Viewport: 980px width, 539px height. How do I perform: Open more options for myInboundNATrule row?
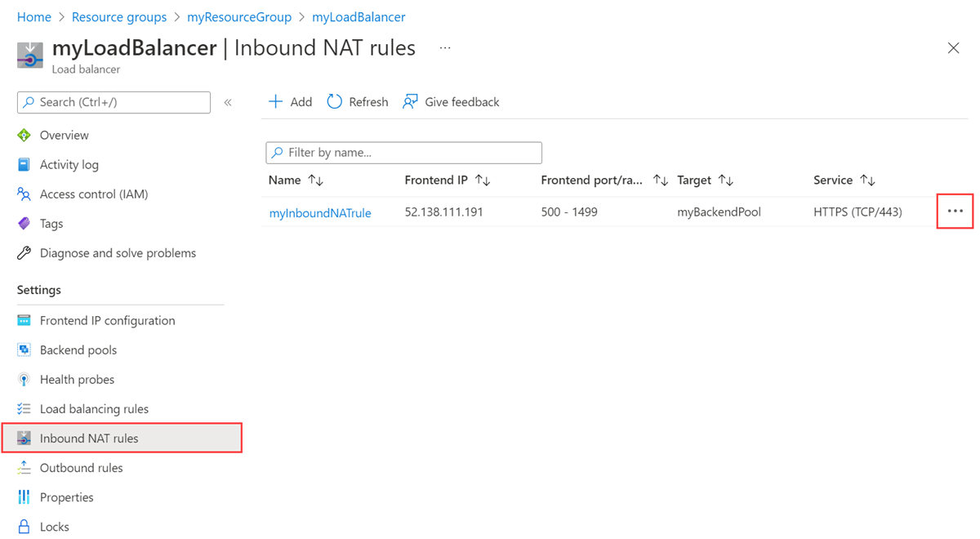coord(955,212)
